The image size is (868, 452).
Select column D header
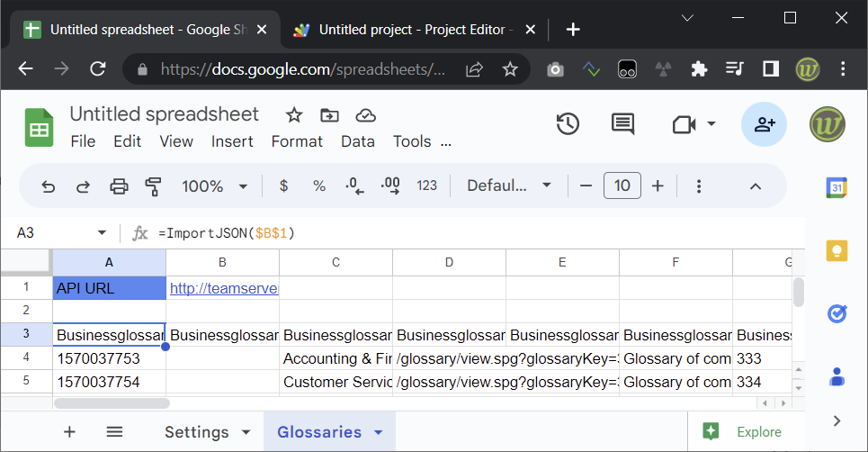pos(449,263)
